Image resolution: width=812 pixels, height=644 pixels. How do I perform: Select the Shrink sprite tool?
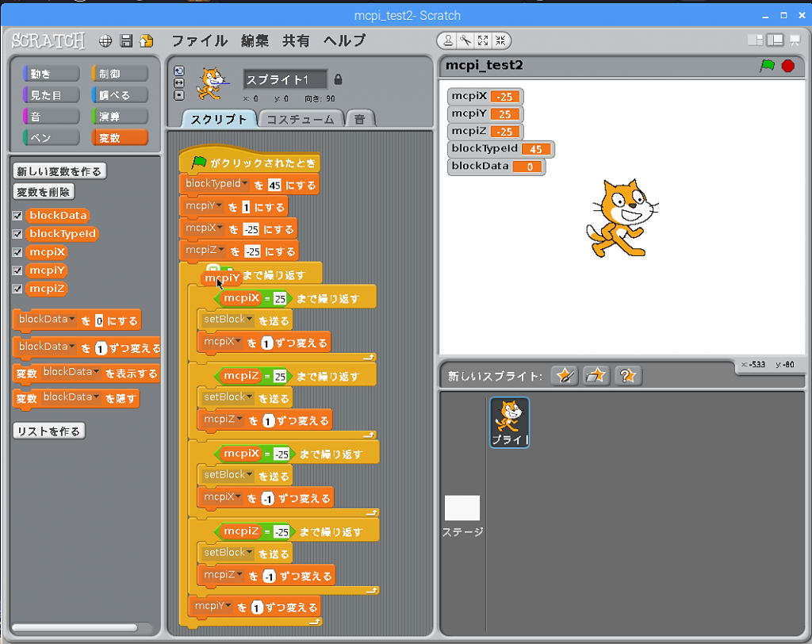click(500, 40)
